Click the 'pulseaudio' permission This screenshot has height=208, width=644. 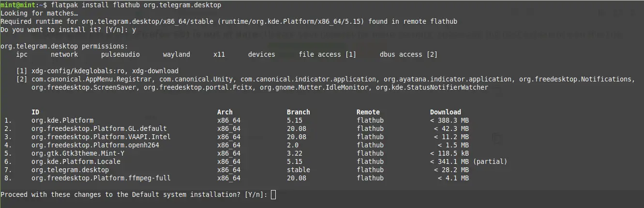tap(120, 54)
